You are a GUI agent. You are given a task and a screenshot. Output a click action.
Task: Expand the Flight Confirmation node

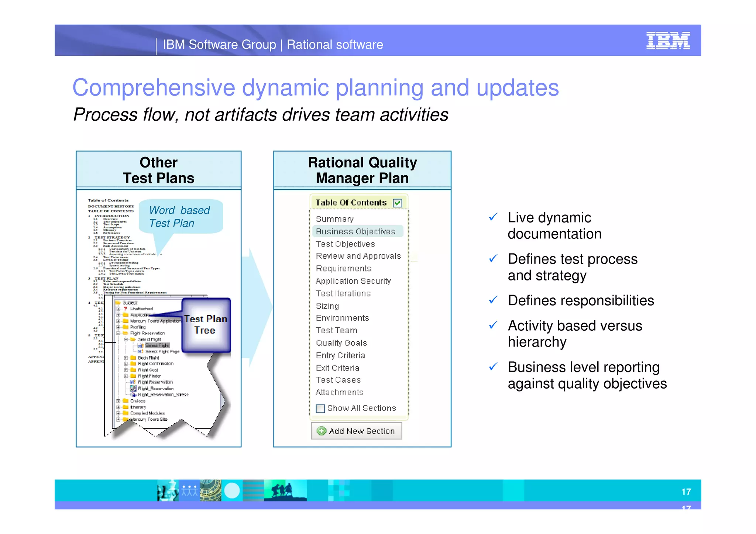click(x=126, y=364)
